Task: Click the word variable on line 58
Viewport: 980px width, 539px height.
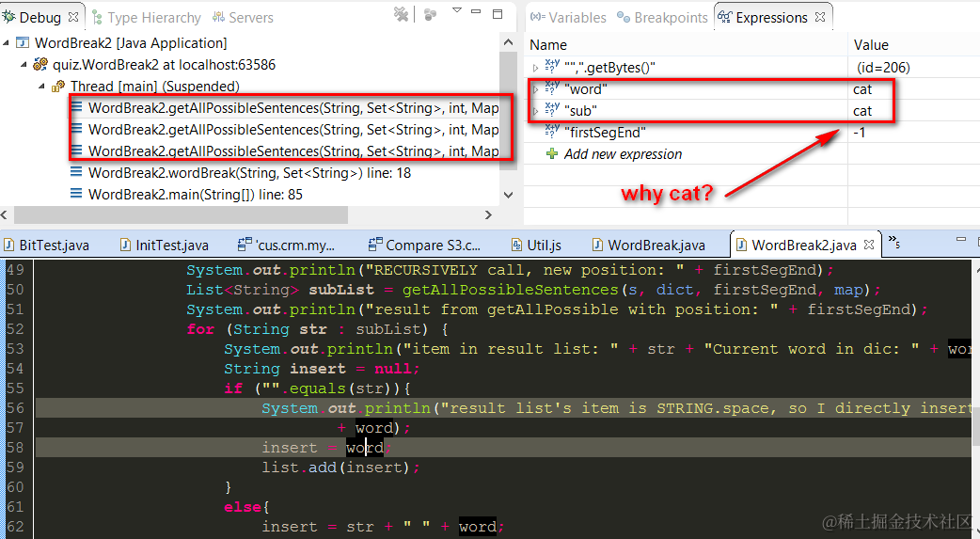Action: point(365,448)
